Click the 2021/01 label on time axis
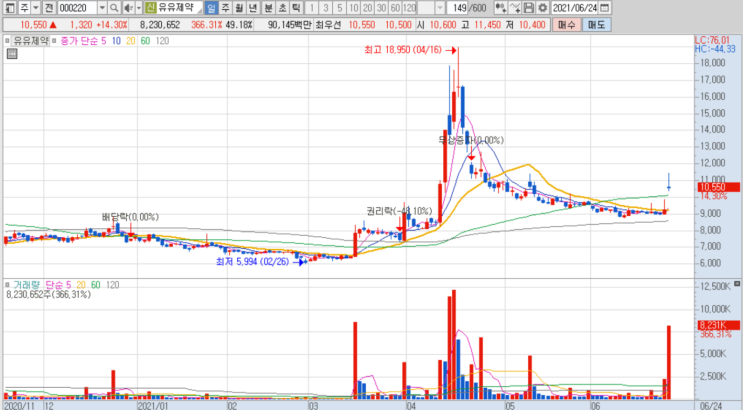 click(x=153, y=406)
